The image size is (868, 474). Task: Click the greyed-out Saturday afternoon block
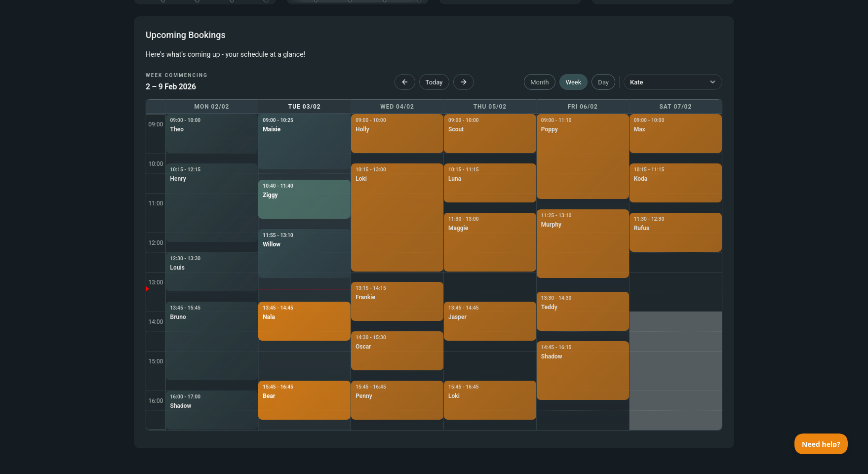(675, 370)
